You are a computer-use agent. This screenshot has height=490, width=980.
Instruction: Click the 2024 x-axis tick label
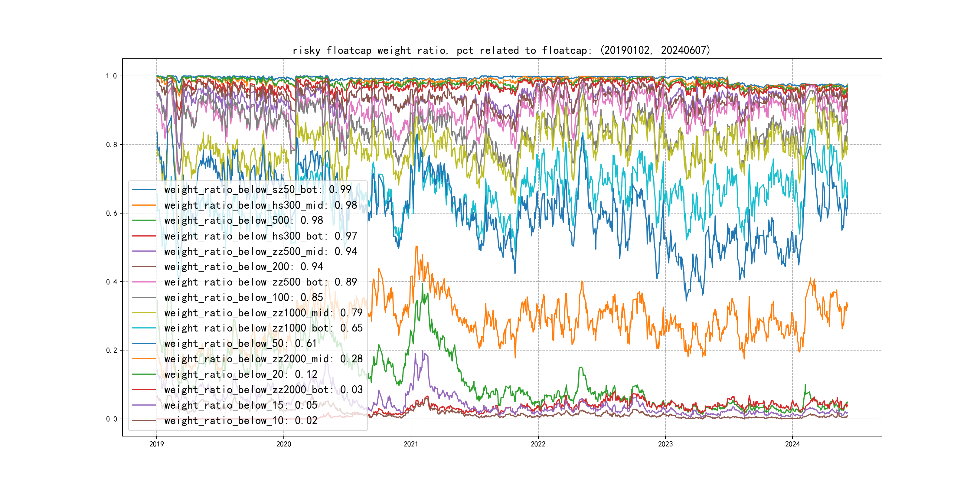tap(792, 444)
